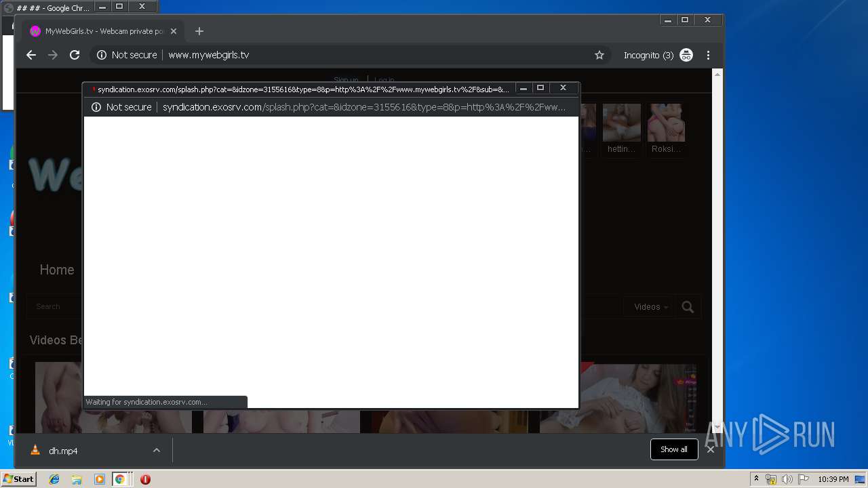Maximize the main Chrome window
The height and width of the screenshot is (488, 868).
pyautogui.click(x=685, y=20)
